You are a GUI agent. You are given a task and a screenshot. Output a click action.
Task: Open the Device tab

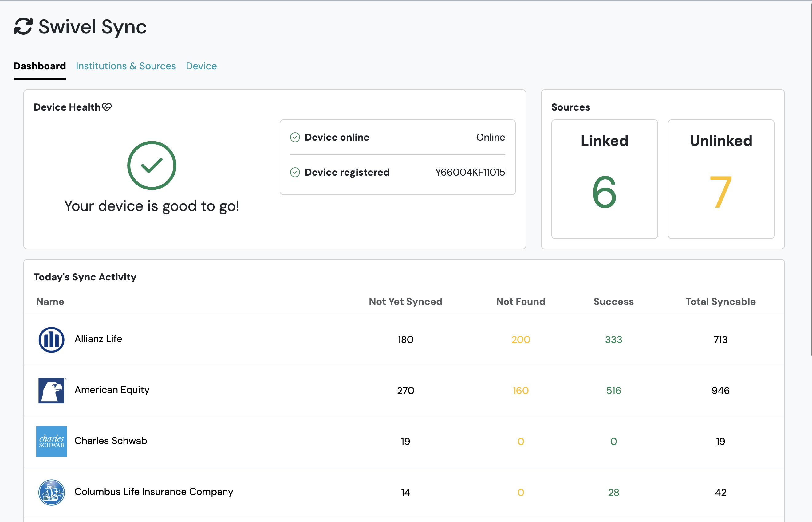click(x=201, y=66)
